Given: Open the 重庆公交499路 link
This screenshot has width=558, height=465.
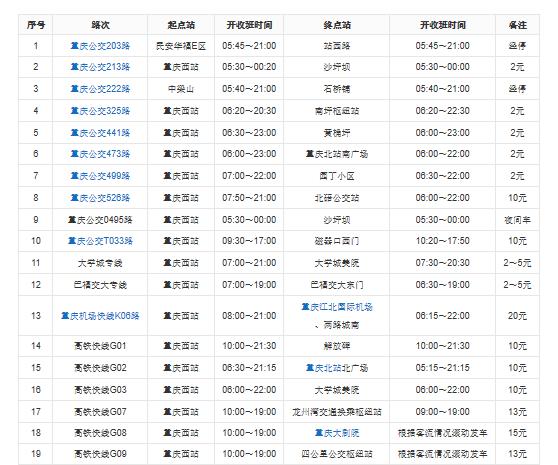Looking at the screenshot, I should coord(100,176).
